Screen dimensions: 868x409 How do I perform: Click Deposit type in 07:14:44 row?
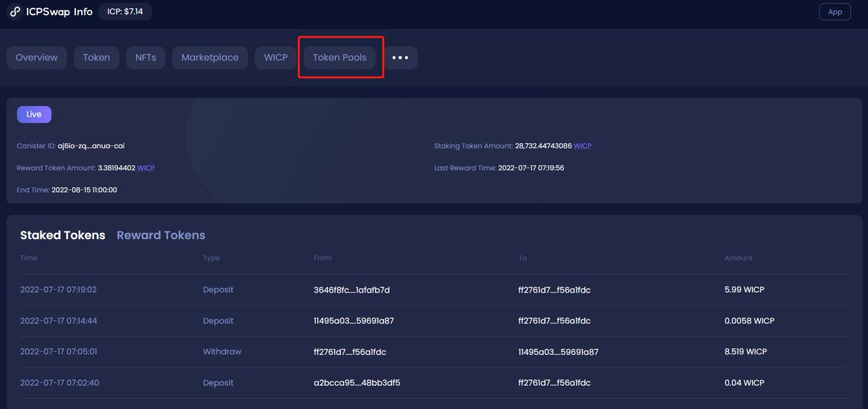coord(218,321)
